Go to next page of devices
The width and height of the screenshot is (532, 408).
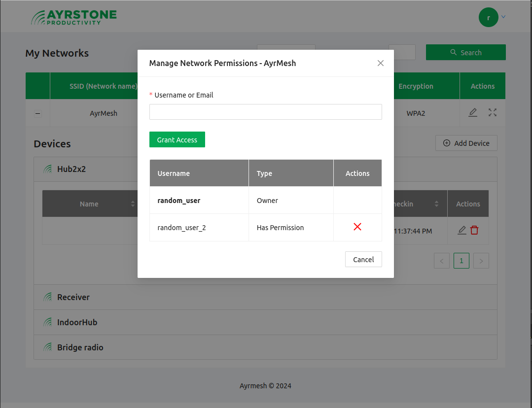pos(481,261)
